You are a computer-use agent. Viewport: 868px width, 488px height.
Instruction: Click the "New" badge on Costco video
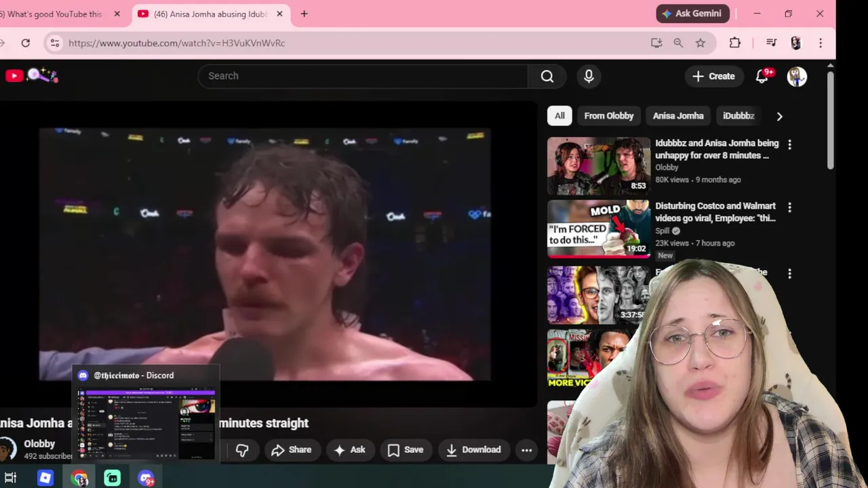pos(665,256)
